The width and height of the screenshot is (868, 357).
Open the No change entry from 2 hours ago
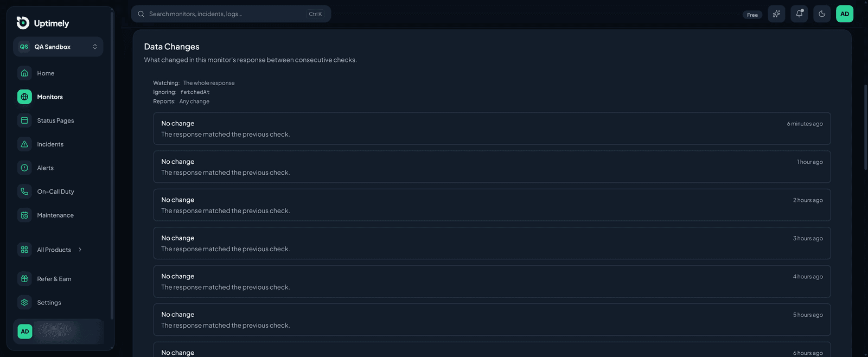pyautogui.click(x=492, y=205)
